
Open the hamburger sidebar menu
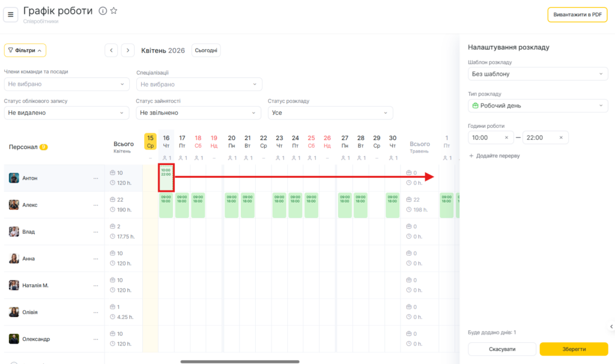tap(10, 14)
